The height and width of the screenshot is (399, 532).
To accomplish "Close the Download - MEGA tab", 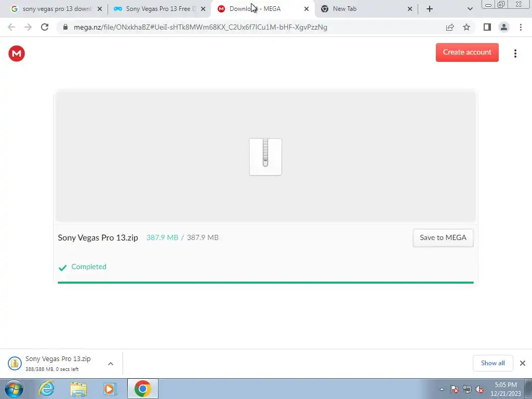I will pos(307,9).
